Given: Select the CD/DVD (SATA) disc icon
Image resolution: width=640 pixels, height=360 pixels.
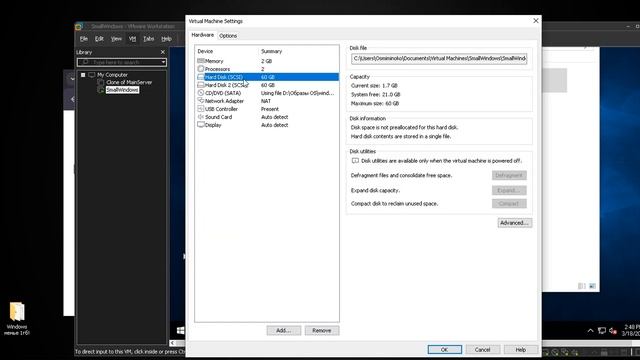Looking at the screenshot, I should pos(200,93).
